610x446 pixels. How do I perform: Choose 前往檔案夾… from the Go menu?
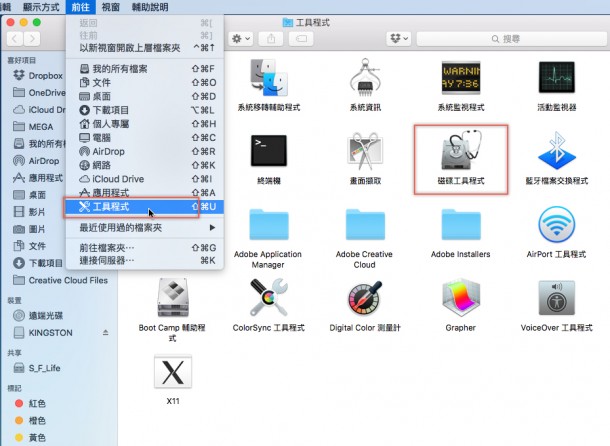coord(145,248)
